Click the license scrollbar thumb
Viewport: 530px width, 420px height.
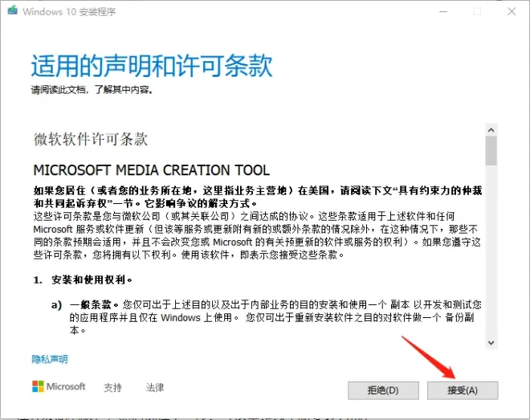pyautogui.click(x=491, y=151)
